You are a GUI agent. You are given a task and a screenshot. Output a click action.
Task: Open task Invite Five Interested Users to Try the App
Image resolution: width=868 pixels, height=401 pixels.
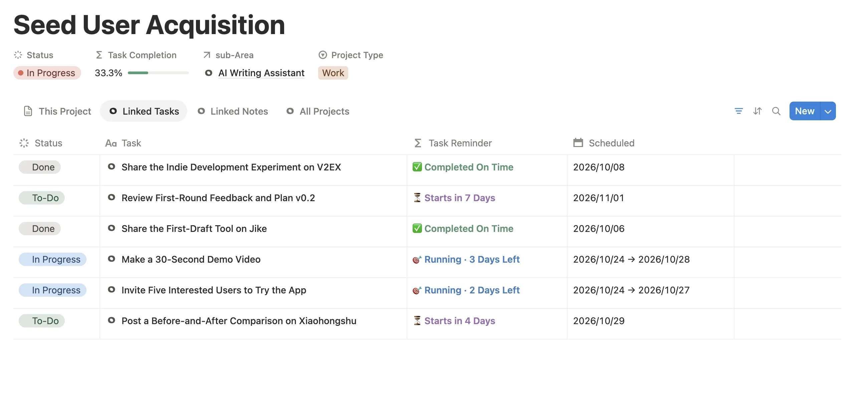214,290
